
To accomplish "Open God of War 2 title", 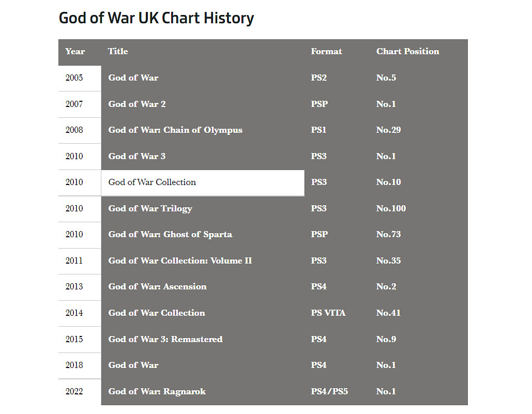I will pyautogui.click(x=137, y=104).
